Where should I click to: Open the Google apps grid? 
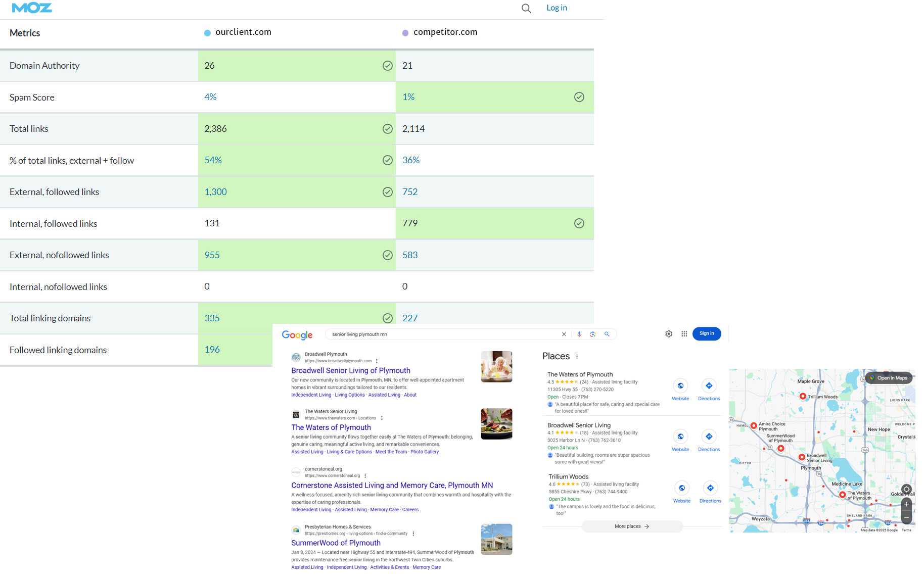(x=684, y=334)
